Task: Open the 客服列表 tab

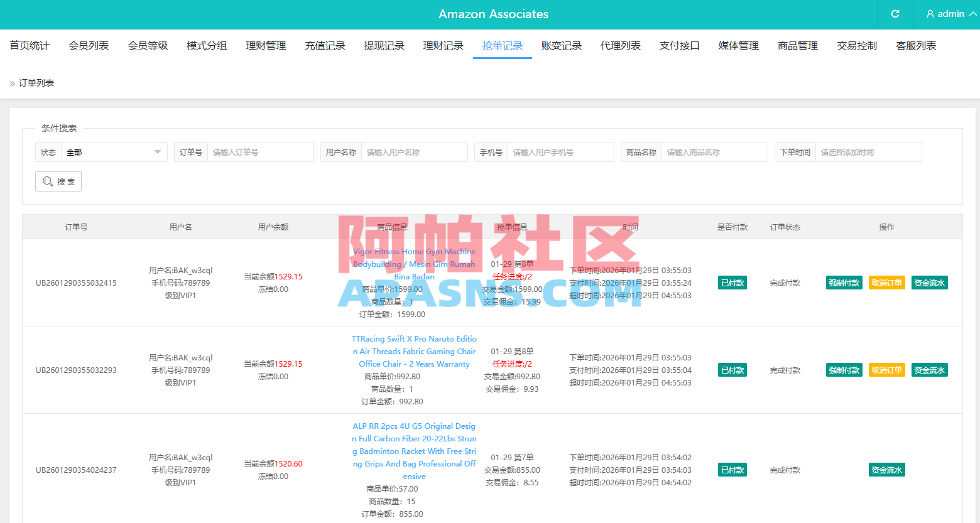Action: point(915,46)
